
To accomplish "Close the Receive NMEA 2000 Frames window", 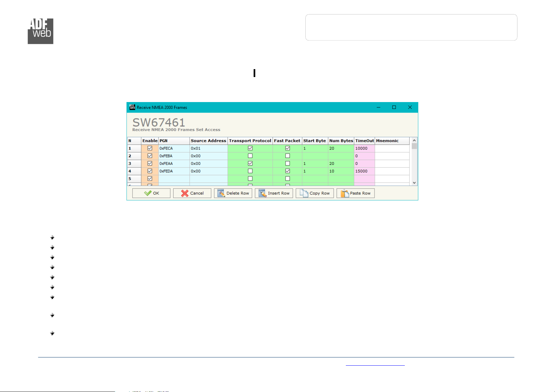I will coord(410,107).
